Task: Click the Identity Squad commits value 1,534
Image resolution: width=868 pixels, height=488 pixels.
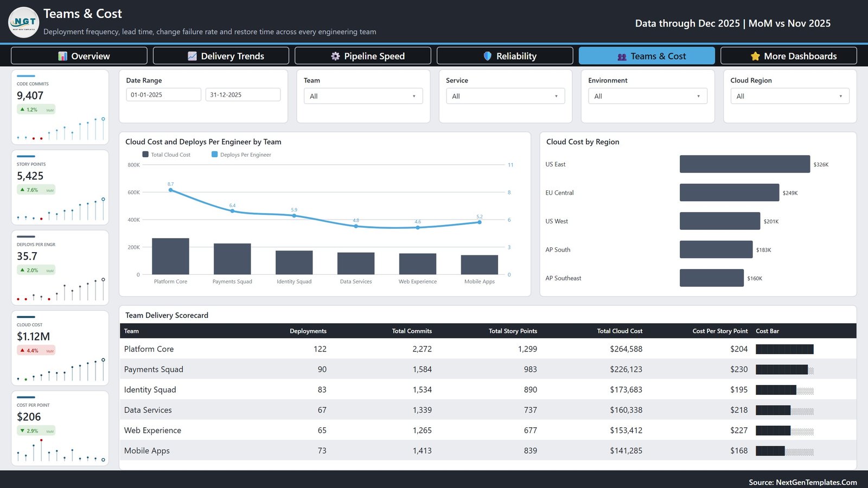Action: coord(422,390)
